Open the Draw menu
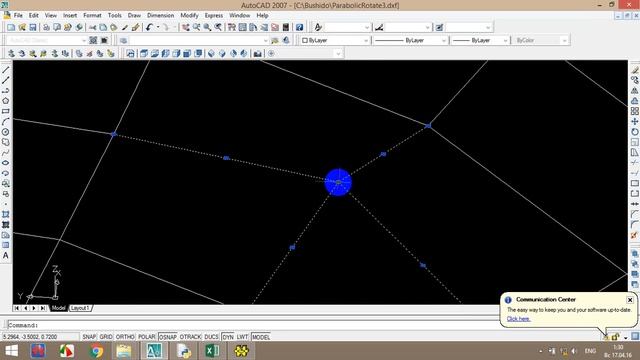 (x=134, y=16)
